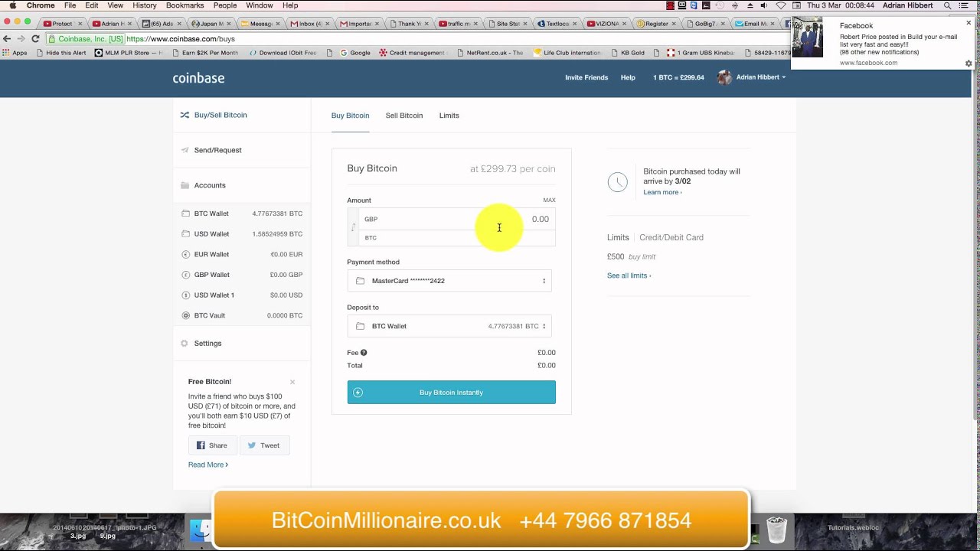Click the browser reload icon
The width and height of the screenshot is (980, 551).
pos(35,38)
